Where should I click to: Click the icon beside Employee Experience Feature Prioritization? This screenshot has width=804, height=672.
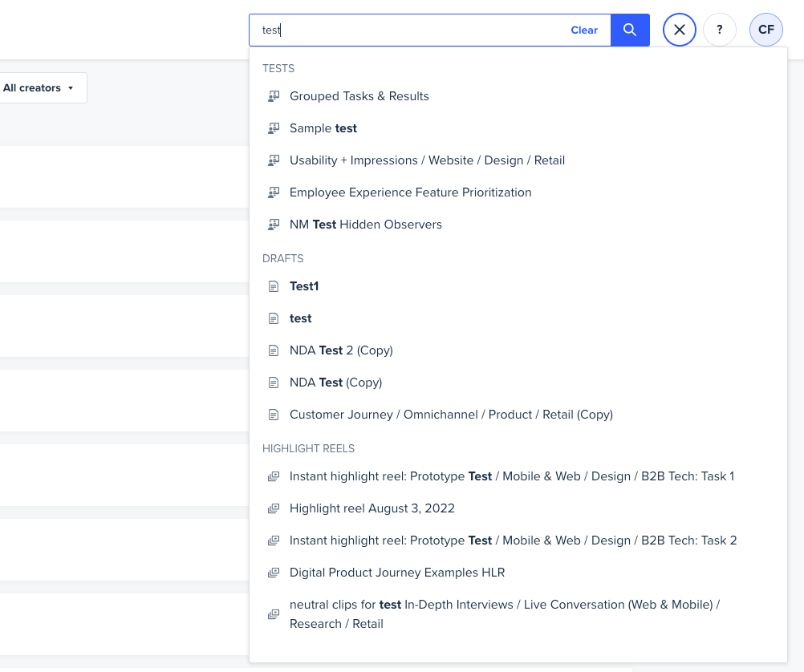[x=274, y=192]
